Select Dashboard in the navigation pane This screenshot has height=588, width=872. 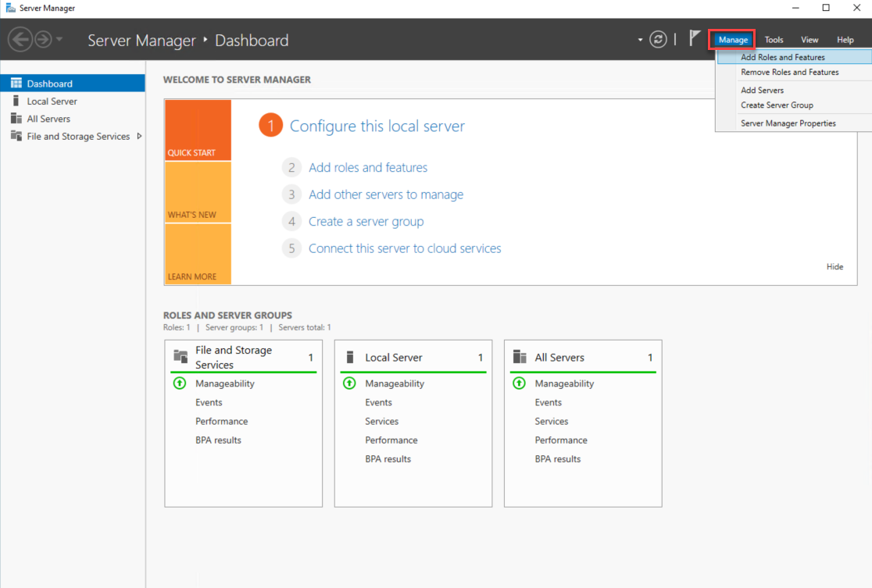[73, 84]
